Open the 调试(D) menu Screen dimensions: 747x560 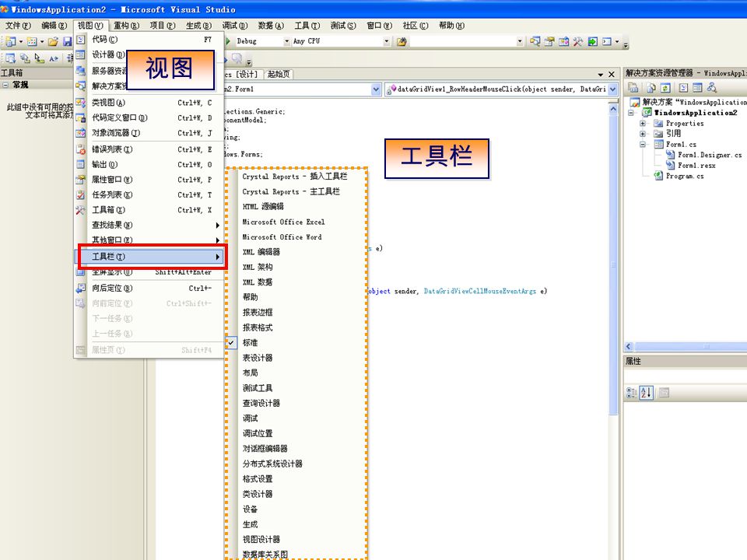click(235, 26)
